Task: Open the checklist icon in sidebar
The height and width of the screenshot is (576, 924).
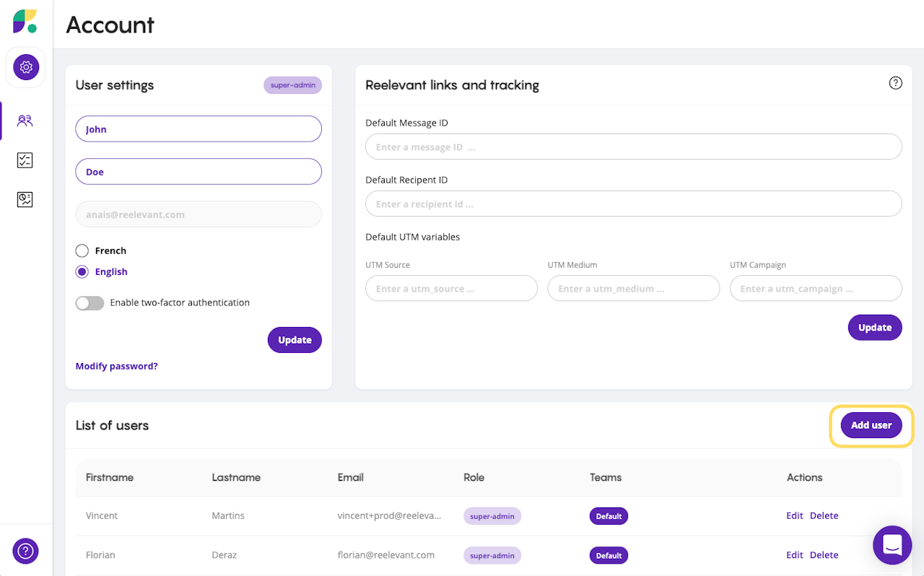Action: coord(25,160)
